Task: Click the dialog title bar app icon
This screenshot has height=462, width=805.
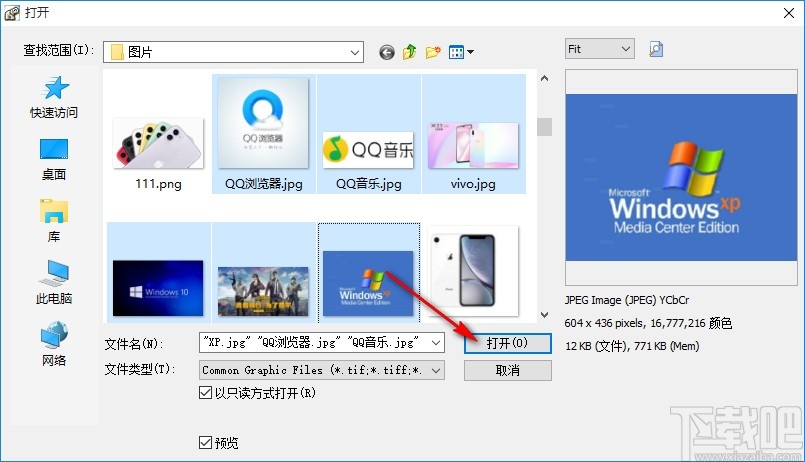Action: click(12, 13)
